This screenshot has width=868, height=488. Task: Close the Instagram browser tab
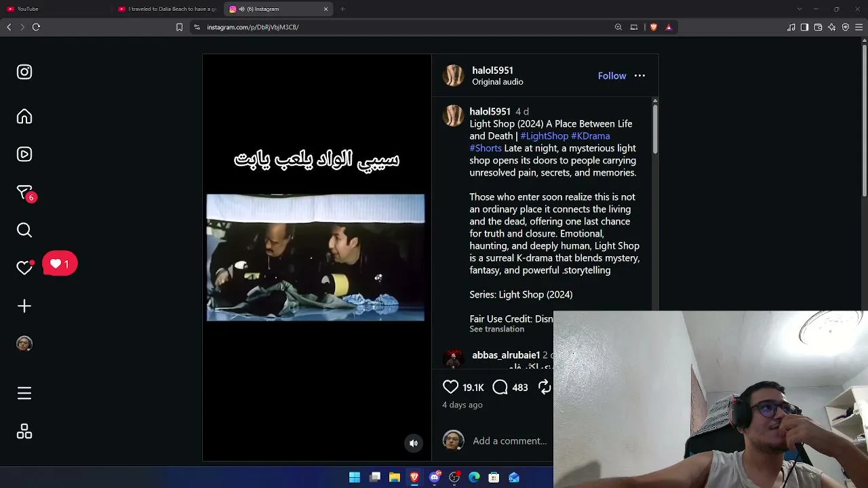[x=325, y=9]
